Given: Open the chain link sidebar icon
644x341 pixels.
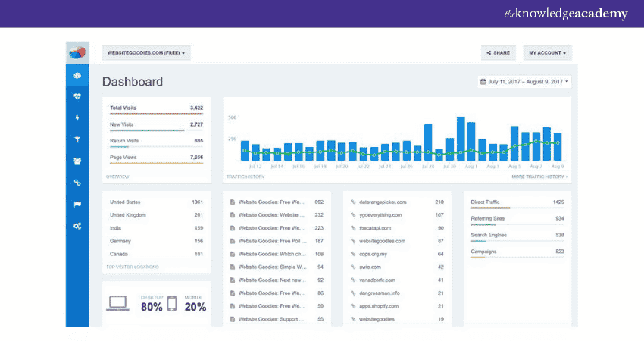Looking at the screenshot, I should tap(77, 183).
